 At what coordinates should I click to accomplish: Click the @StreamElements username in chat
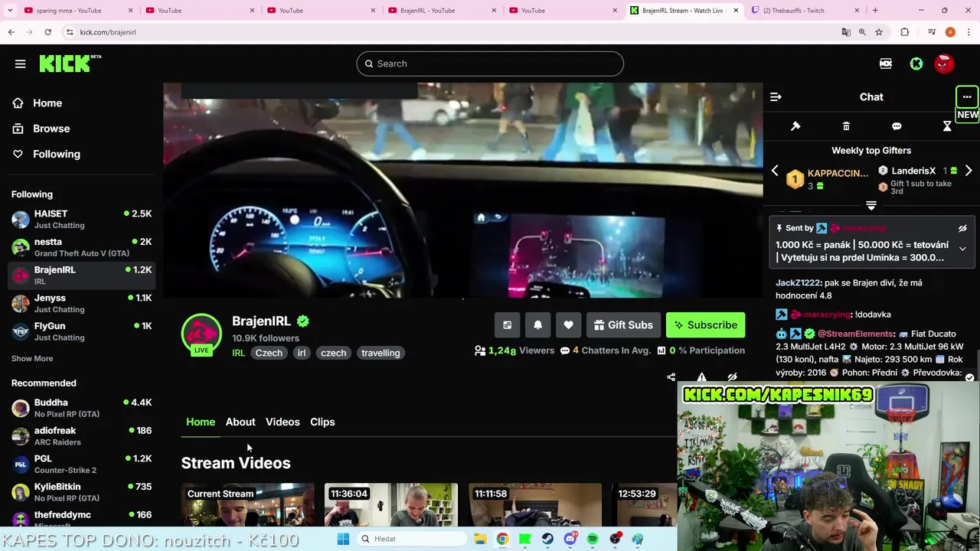point(855,334)
